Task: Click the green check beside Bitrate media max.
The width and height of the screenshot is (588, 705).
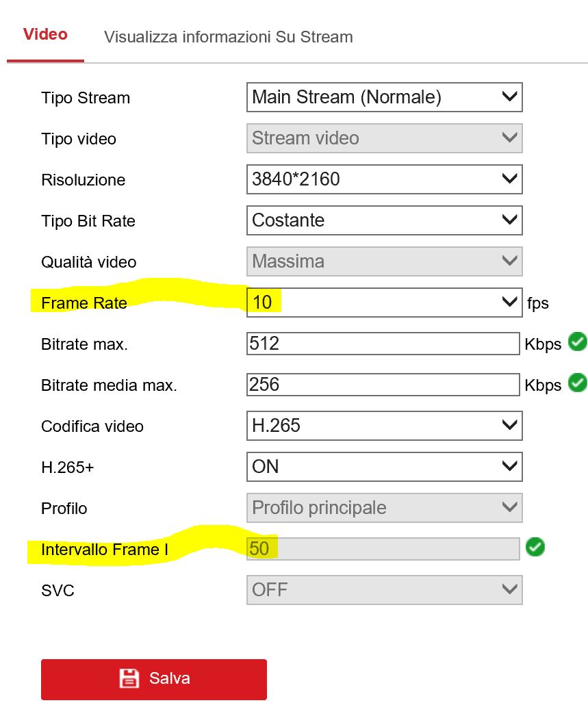Action: tap(578, 383)
